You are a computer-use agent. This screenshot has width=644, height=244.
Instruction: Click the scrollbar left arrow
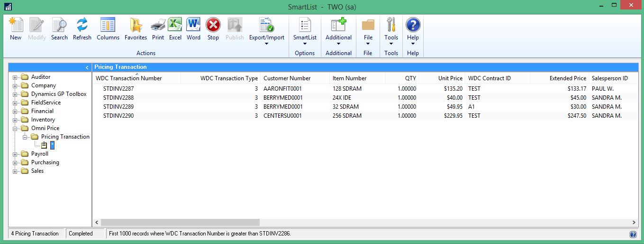(x=97, y=222)
